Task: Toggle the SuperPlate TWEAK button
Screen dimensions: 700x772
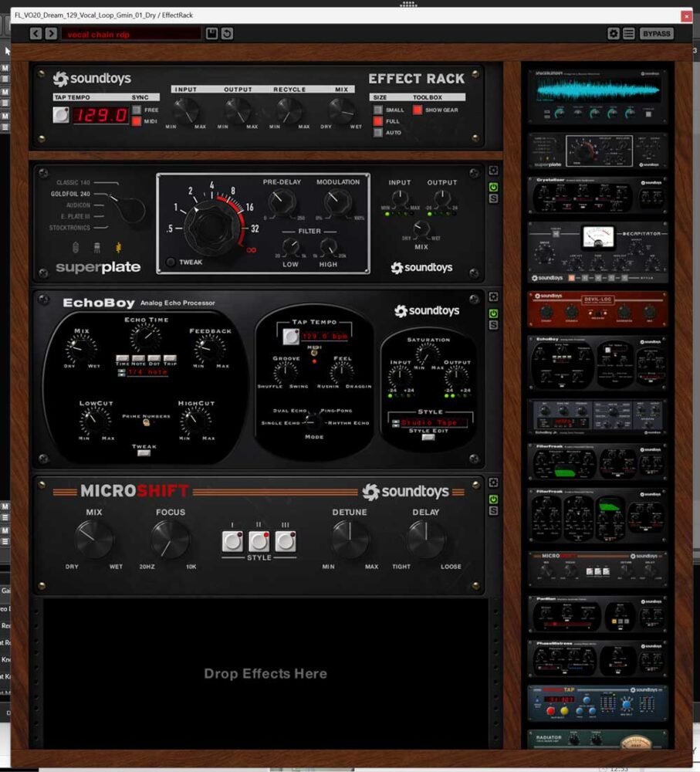Action: [171, 262]
